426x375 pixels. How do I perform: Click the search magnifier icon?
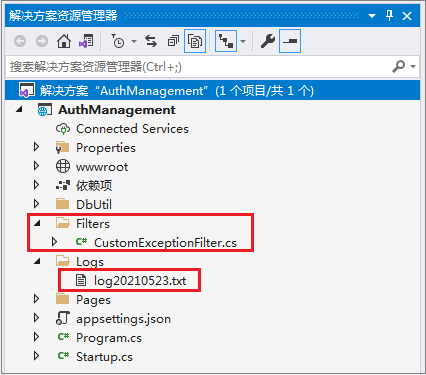(399, 66)
